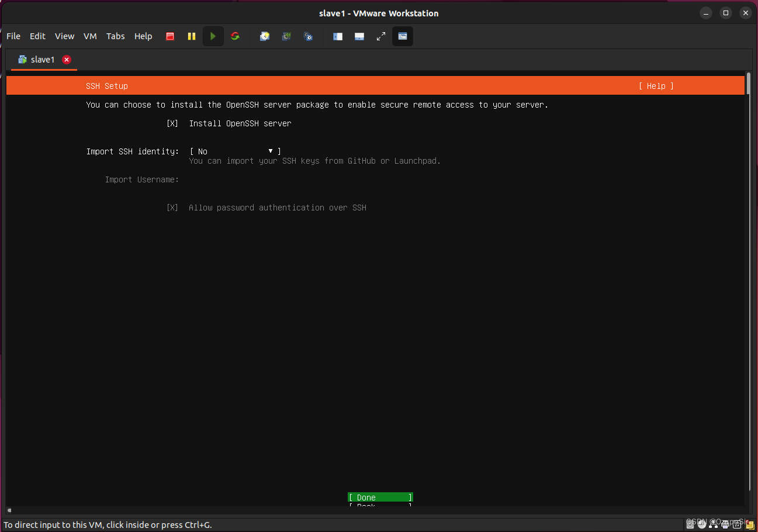The image size is (758, 532).
Task: Open the VM menu
Action: pyautogui.click(x=90, y=36)
